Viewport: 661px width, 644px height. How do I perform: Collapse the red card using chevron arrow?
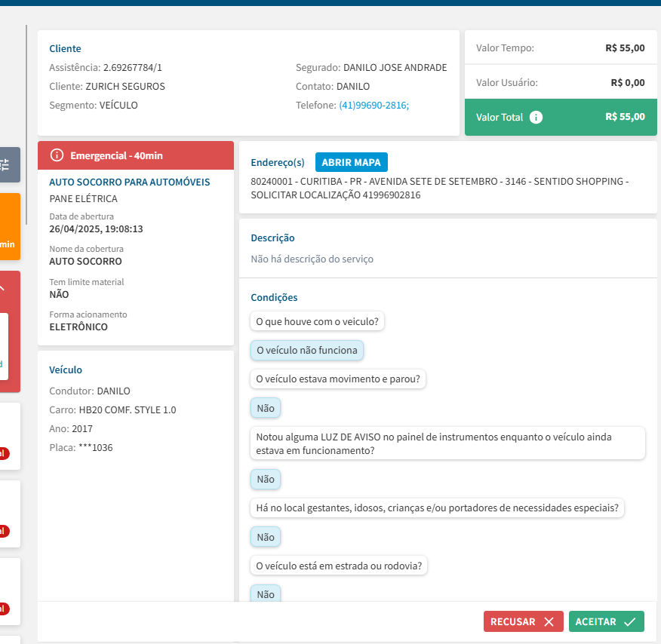(x=2, y=287)
